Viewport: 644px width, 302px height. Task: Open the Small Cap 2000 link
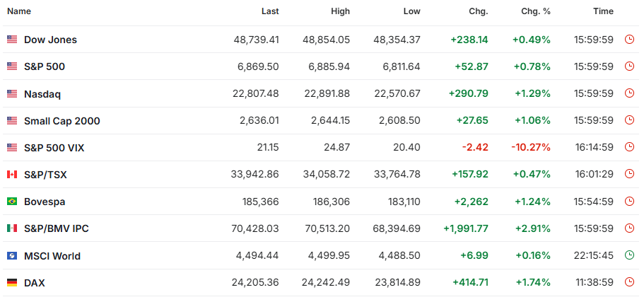tap(62, 121)
